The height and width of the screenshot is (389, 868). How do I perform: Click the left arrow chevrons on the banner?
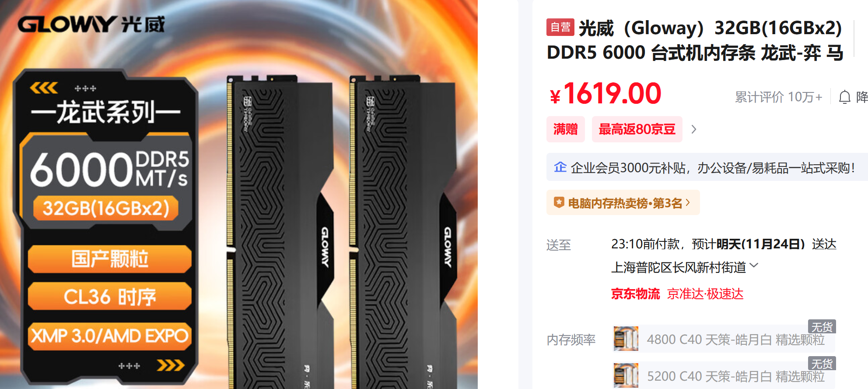(x=44, y=88)
